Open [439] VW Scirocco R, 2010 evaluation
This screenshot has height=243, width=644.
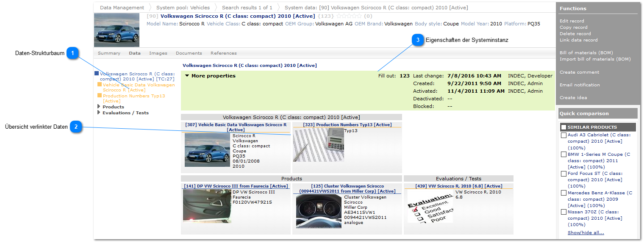point(459,186)
